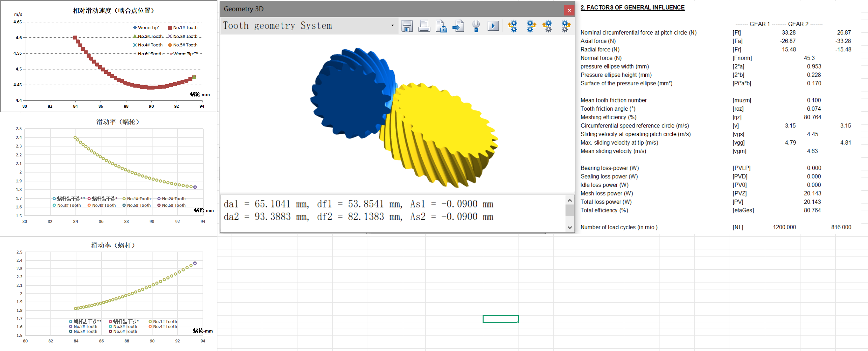868x351 pixels.
Task: Click two-blue-gears icon with left orange arrow
Action: coord(513,26)
